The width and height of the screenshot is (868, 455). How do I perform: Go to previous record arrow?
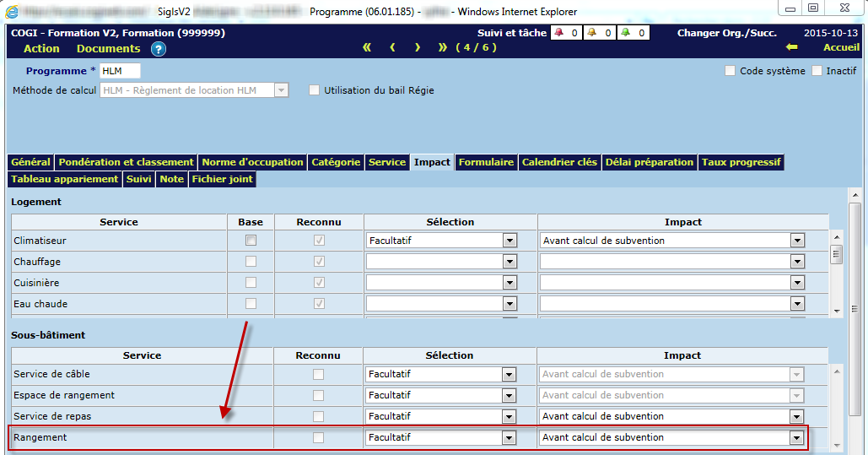[392, 47]
